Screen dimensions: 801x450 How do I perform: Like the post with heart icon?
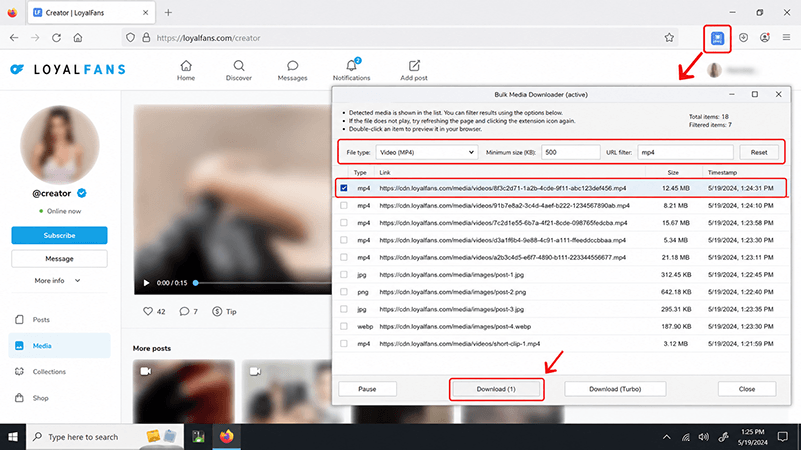148,311
